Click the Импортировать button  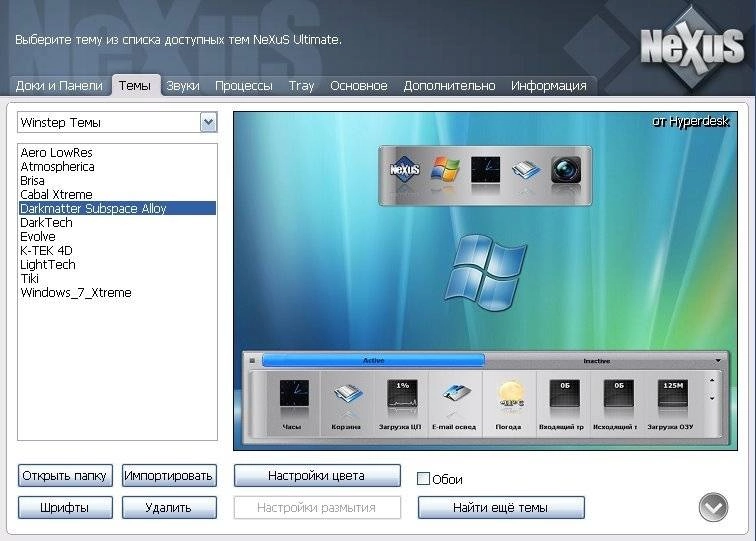pyautogui.click(x=169, y=475)
